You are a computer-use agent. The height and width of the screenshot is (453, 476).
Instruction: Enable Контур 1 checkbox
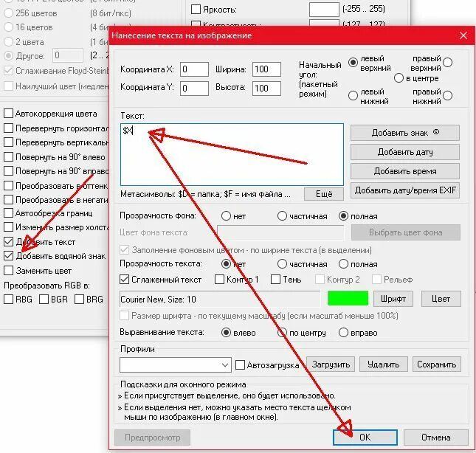pyautogui.click(x=219, y=280)
